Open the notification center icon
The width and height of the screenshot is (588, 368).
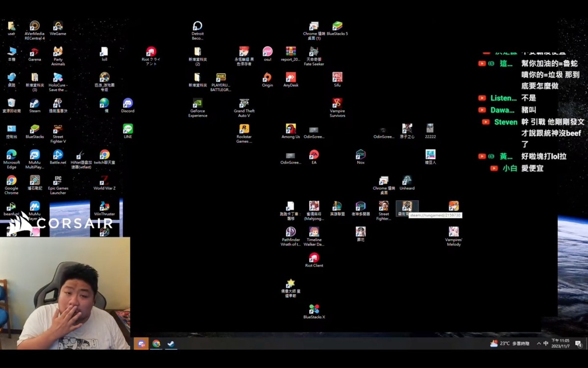pos(578,344)
